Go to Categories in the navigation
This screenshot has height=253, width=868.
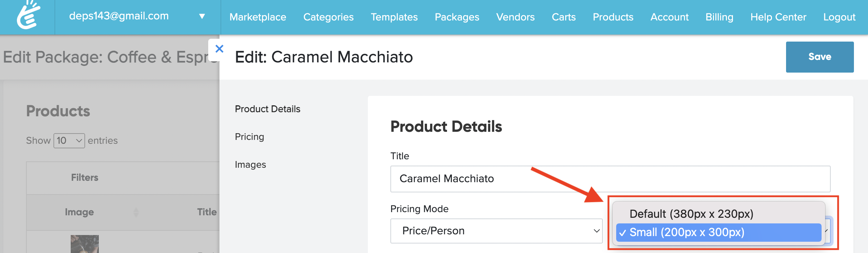pos(328,17)
